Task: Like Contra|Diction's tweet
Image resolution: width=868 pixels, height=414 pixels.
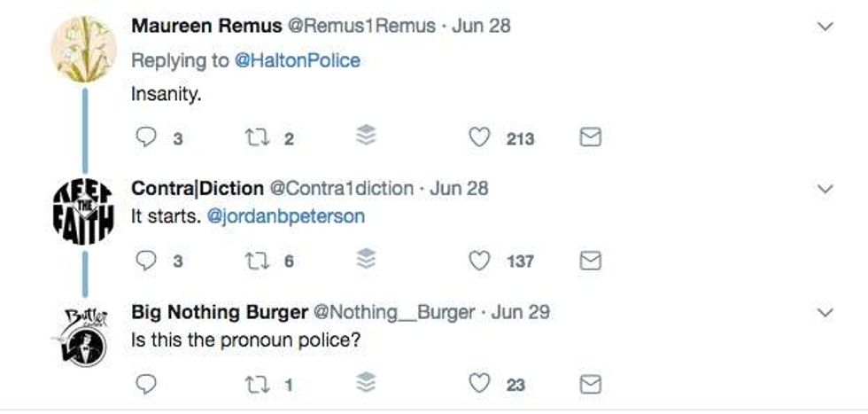Action: tap(479, 261)
